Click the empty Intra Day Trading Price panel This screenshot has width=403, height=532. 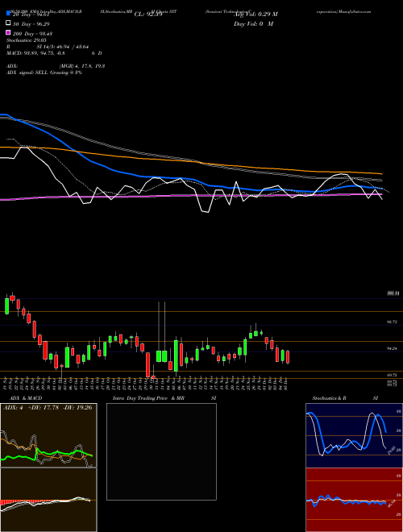click(x=161, y=451)
